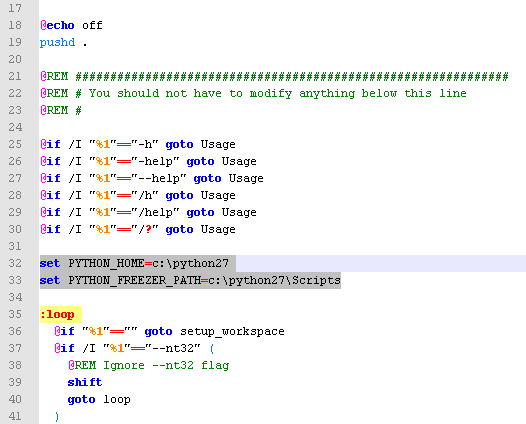
Task: Click the 'echo' keyword on line 18
Action: pyautogui.click(x=60, y=25)
